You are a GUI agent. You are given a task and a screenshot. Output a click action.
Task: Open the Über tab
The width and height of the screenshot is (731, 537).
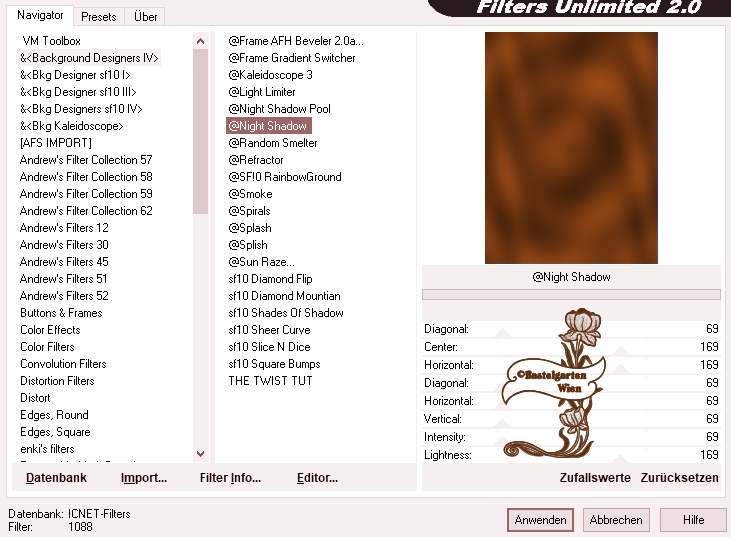click(x=145, y=17)
